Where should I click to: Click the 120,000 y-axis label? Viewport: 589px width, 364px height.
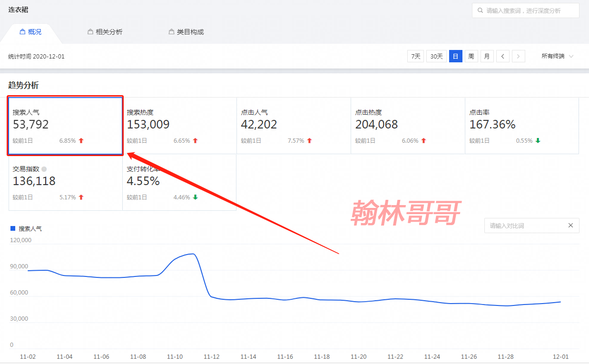tap(21, 240)
